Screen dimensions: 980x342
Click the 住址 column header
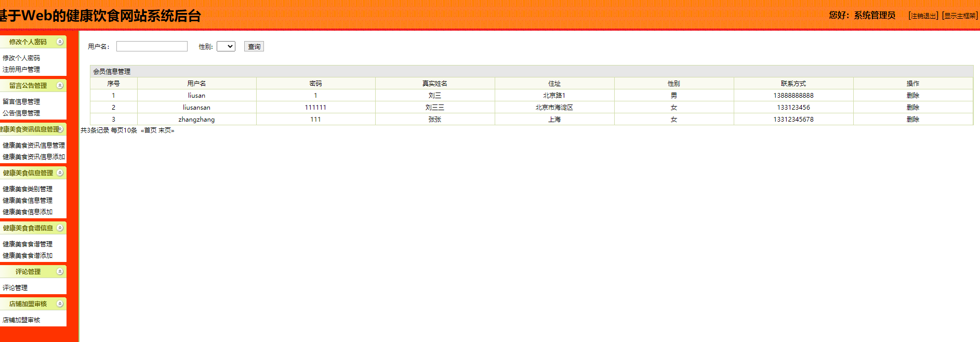554,83
